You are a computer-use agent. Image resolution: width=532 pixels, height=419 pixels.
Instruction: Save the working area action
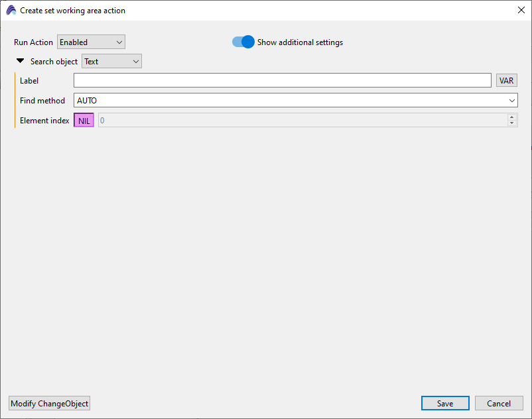[x=445, y=404]
